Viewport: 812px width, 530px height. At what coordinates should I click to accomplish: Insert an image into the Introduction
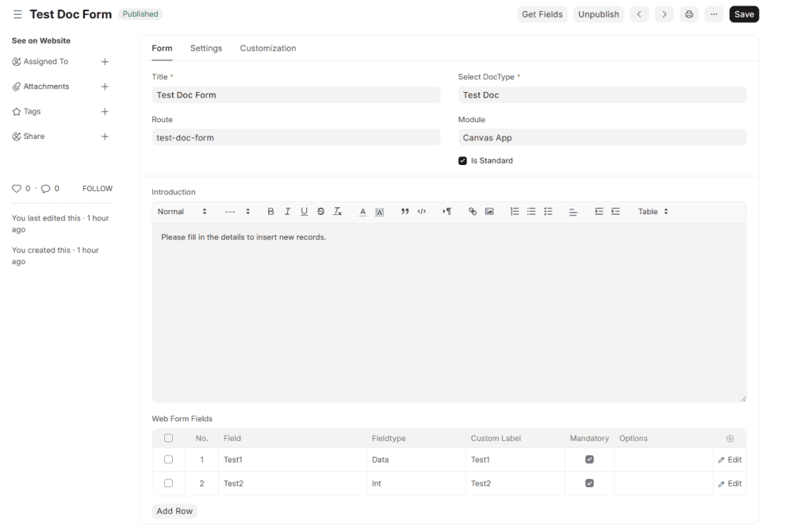489,212
